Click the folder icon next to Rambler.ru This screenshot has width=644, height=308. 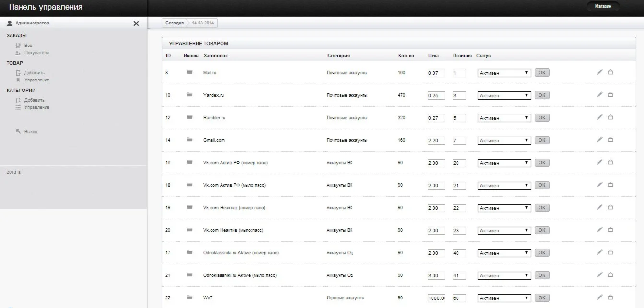pyautogui.click(x=190, y=117)
